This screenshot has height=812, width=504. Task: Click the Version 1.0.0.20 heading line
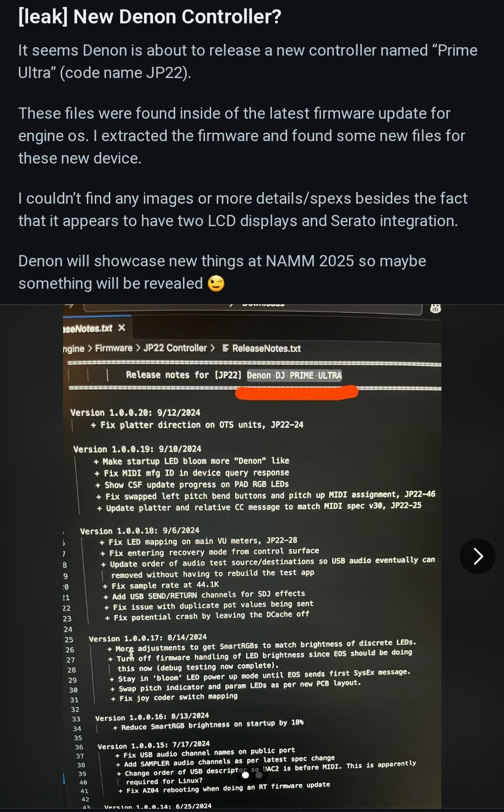coord(135,413)
